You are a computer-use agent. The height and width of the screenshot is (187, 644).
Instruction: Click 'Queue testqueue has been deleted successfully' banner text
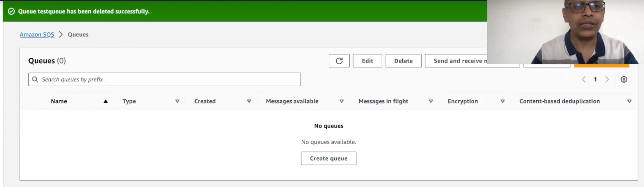click(x=84, y=11)
